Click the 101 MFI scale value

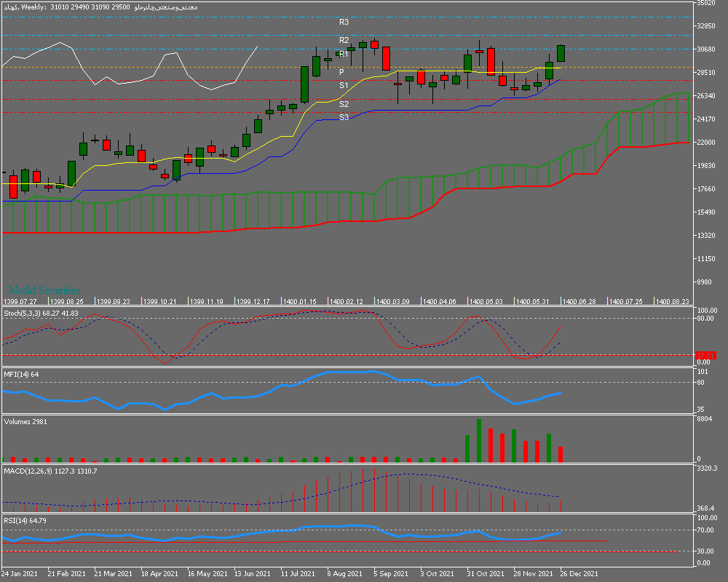pos(703,372)
